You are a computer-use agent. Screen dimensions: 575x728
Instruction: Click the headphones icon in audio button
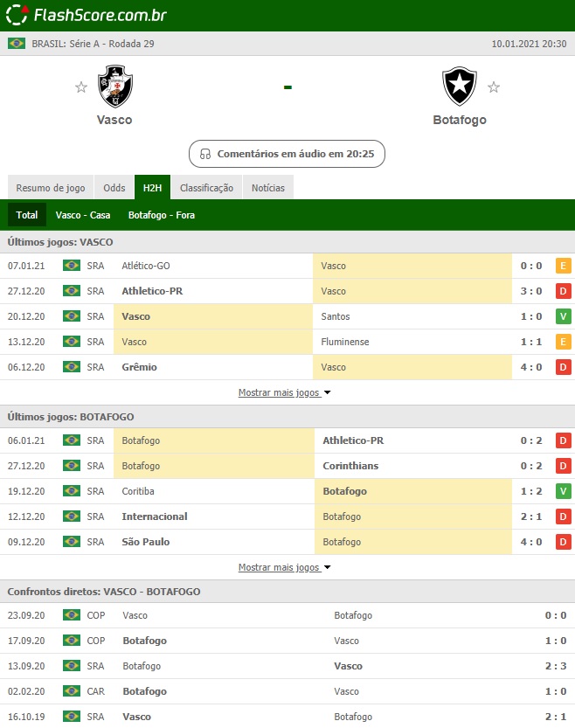pyautogui.click(x=204, y=154)
